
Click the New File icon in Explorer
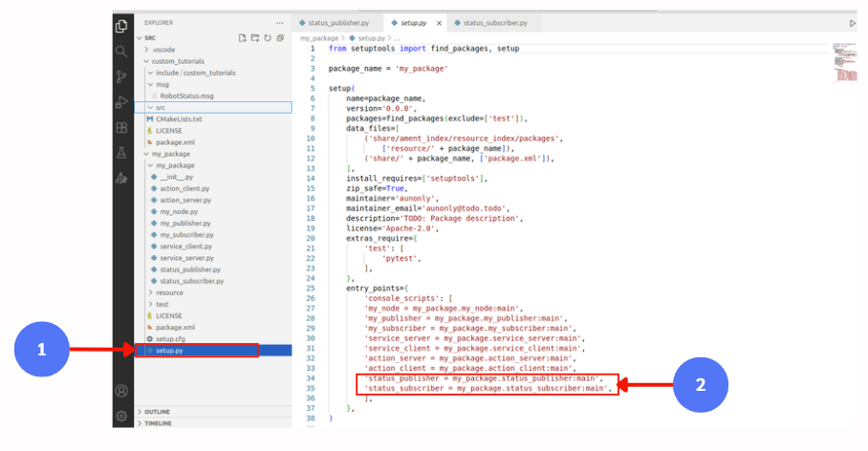[242, 37]
